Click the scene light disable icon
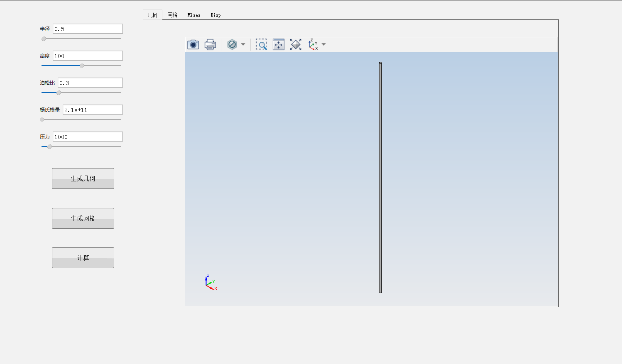This screenshot has height=364, width=622. coord(232,44)
